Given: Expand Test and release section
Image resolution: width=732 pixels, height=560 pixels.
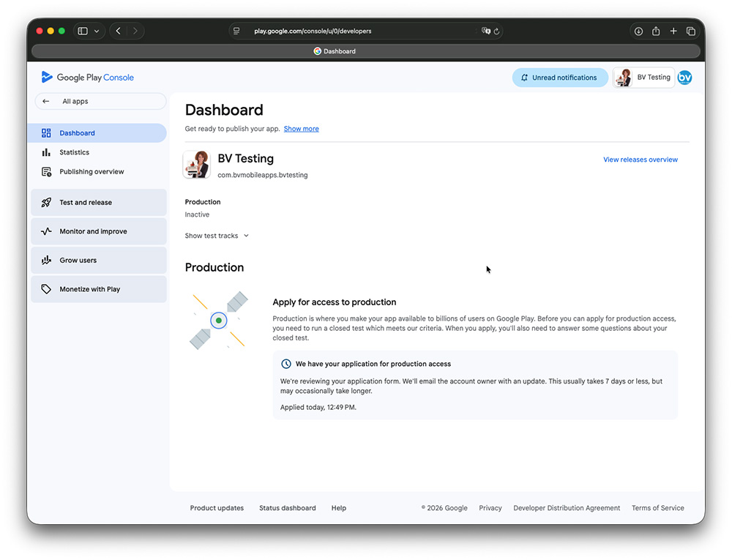Looking at the screenshot, I should [99, 203].
